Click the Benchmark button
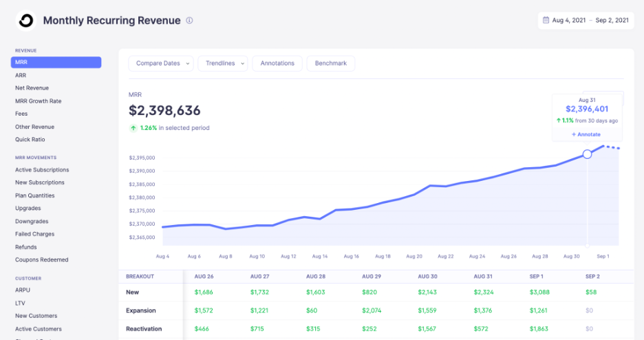 click(x=331, y=63)
